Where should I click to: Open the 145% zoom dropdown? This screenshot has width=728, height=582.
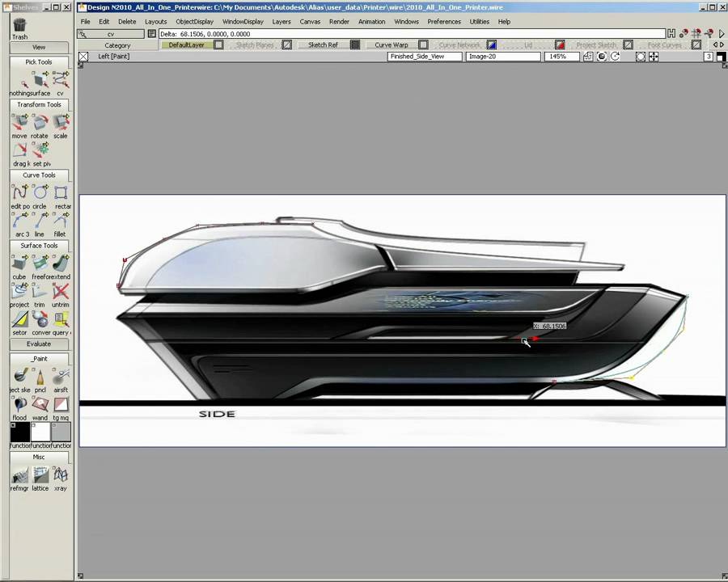point(562,57)
